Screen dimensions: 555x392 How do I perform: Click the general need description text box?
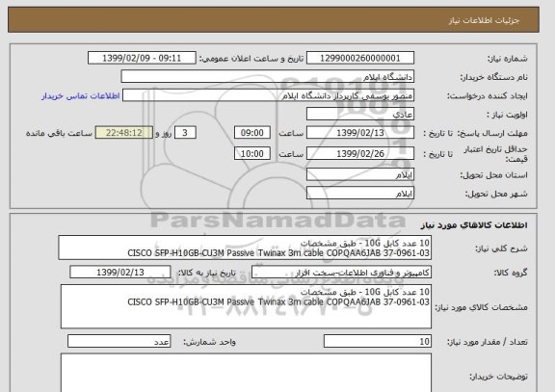click(245, 248)
